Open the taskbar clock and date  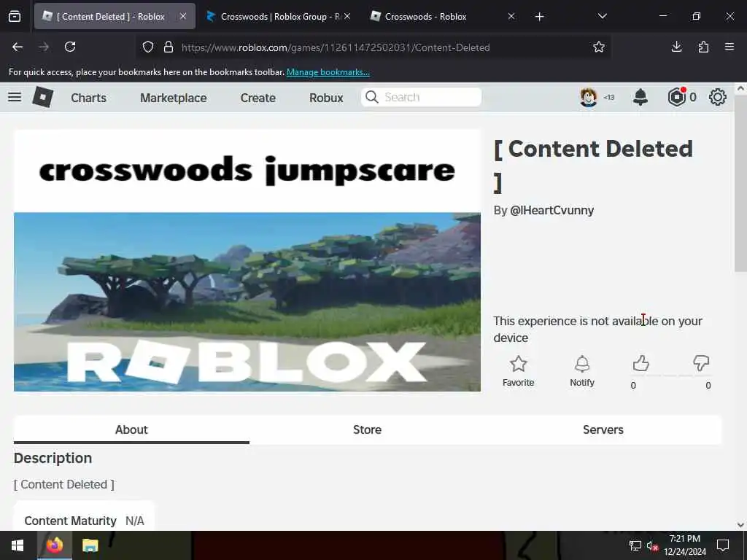tap(685, 545)
